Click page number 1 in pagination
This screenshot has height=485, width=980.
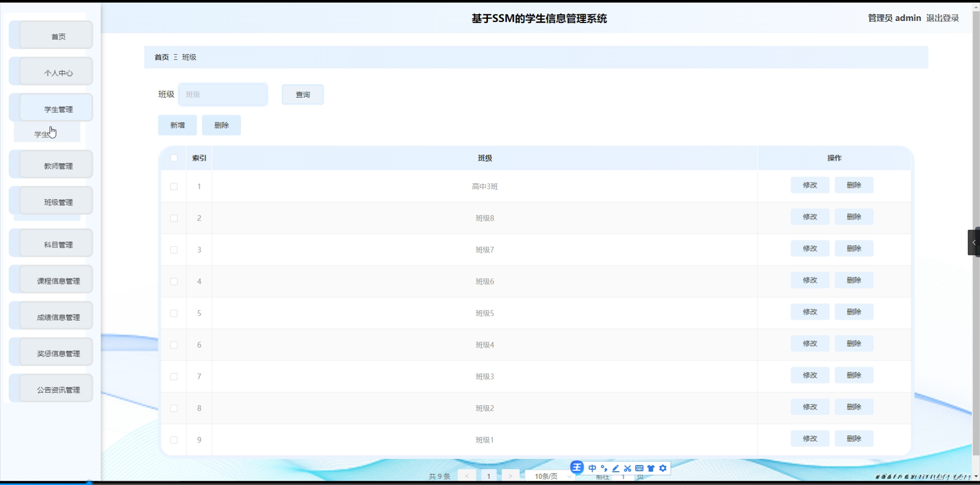click(x=488, y=476)
